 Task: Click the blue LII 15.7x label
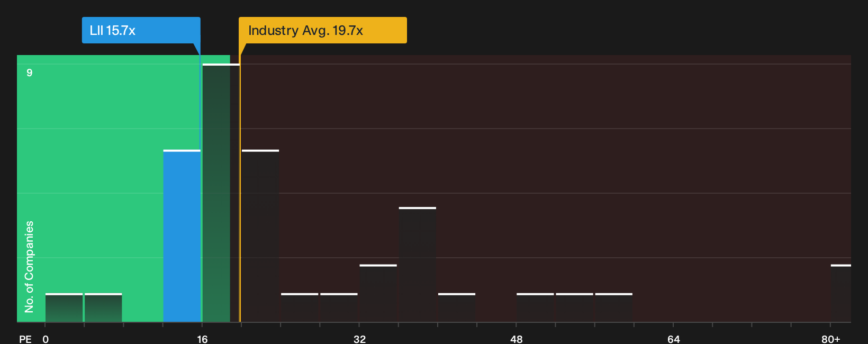[x=141, y=30]
